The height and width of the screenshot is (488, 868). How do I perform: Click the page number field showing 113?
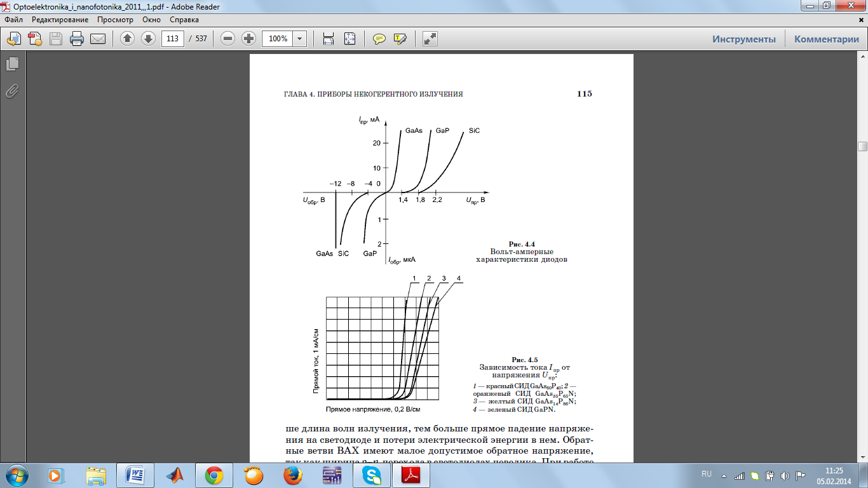pyautogui.click(x=172, y=39)
